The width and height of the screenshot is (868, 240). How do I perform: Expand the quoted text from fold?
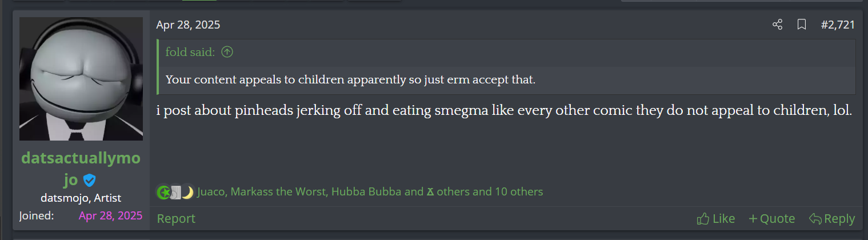pyautogui.click(x=350, y=79)
